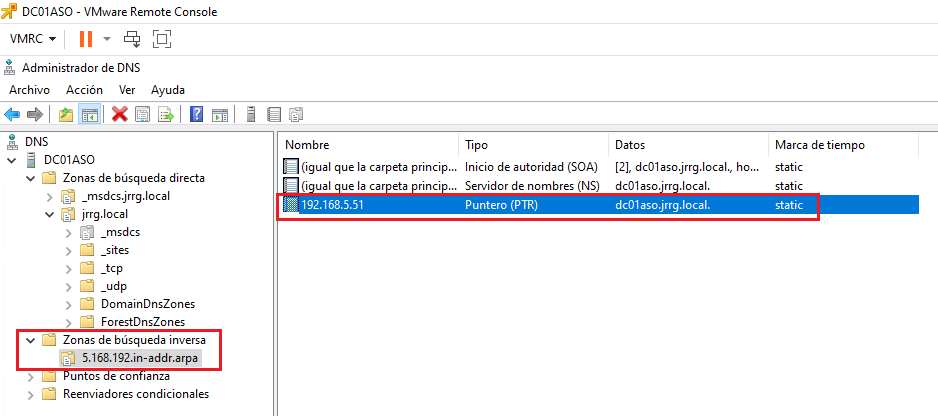
Task: Open Properties from the toolbar
Action: click(x=142, y=114)
